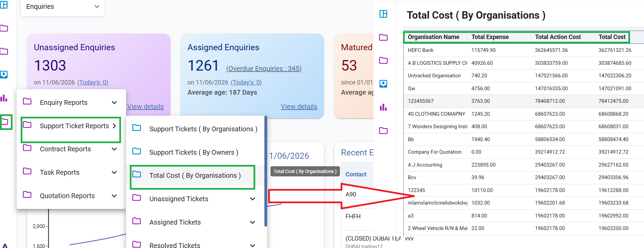Expand the Enquiry Reports chevron
The height and width of the screenshot is (248, 644).
pyautogui.click(x=114, y=102)
